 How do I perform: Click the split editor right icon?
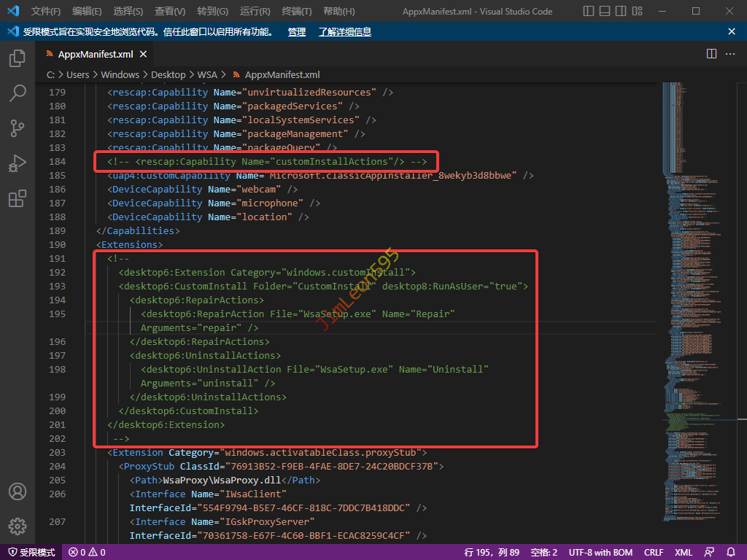point(711,54)
